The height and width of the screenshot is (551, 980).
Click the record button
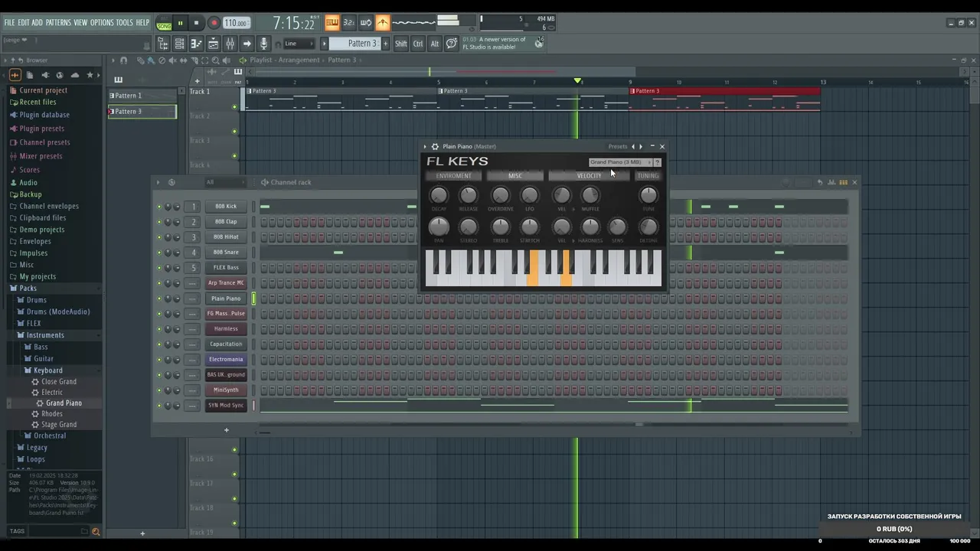coord(214,23)
